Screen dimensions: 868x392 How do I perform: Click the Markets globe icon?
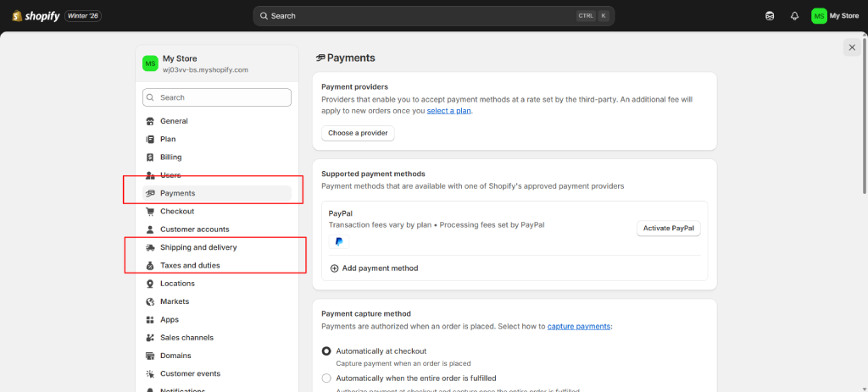pos(149,302)
